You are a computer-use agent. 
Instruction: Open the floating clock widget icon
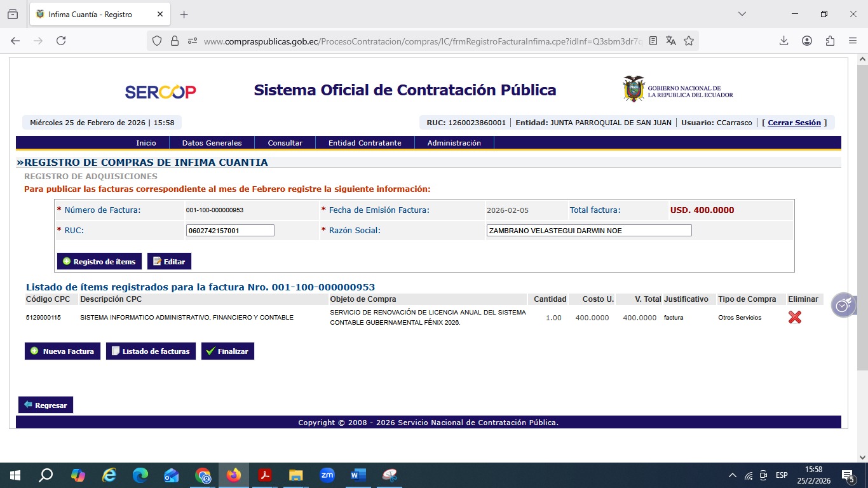pos(843,305)
